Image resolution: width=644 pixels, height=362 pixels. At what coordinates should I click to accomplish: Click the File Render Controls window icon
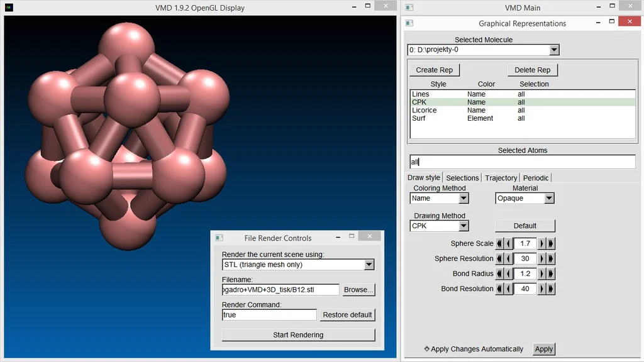(219, 238)
